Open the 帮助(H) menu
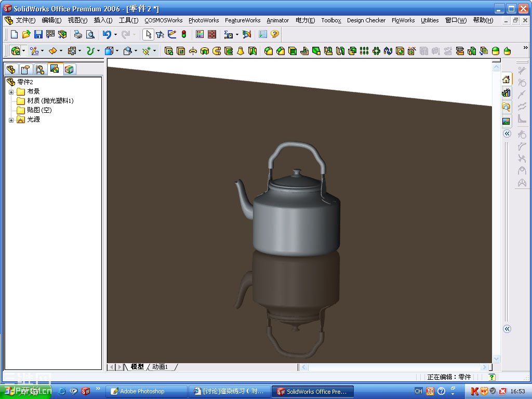The height and width of the screenshot is (399, 532). coord(483,20)
